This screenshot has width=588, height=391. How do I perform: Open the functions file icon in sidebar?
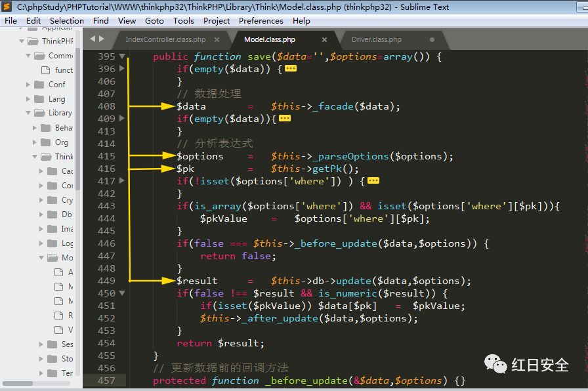(x=46, y=70)
